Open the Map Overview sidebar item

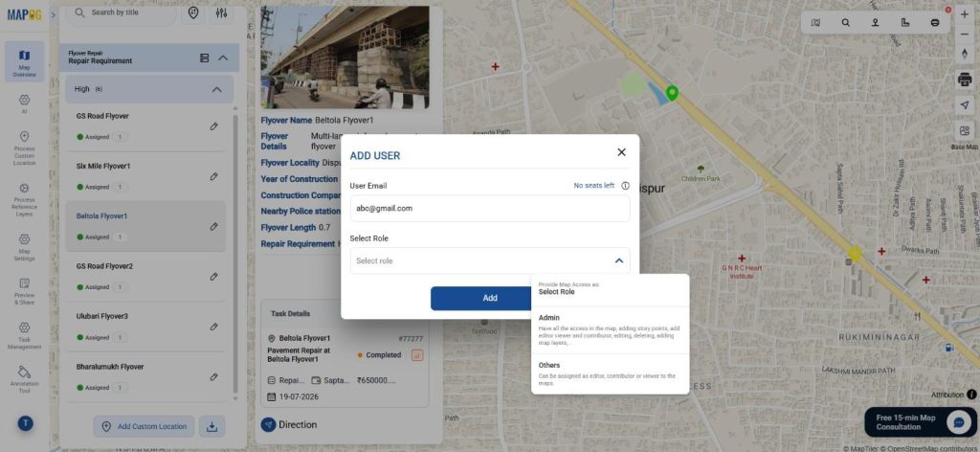tap(24, 61)
